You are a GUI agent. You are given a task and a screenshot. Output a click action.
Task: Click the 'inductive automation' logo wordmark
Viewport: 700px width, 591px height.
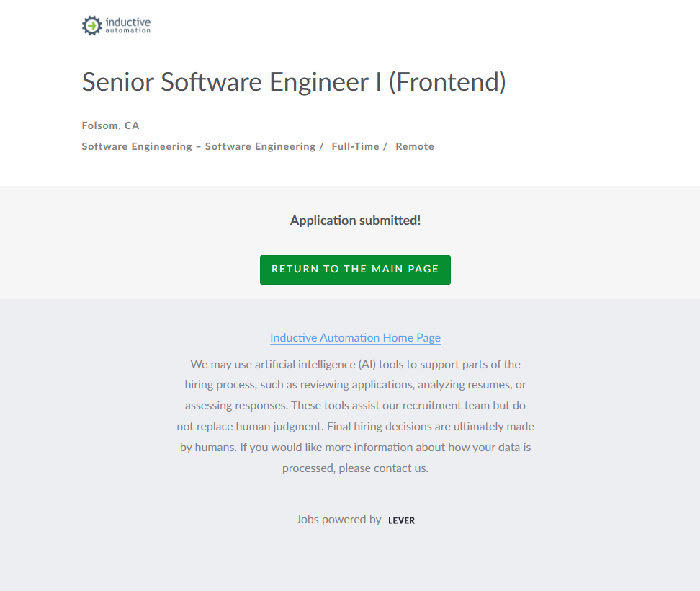click(x=127, y=26)
